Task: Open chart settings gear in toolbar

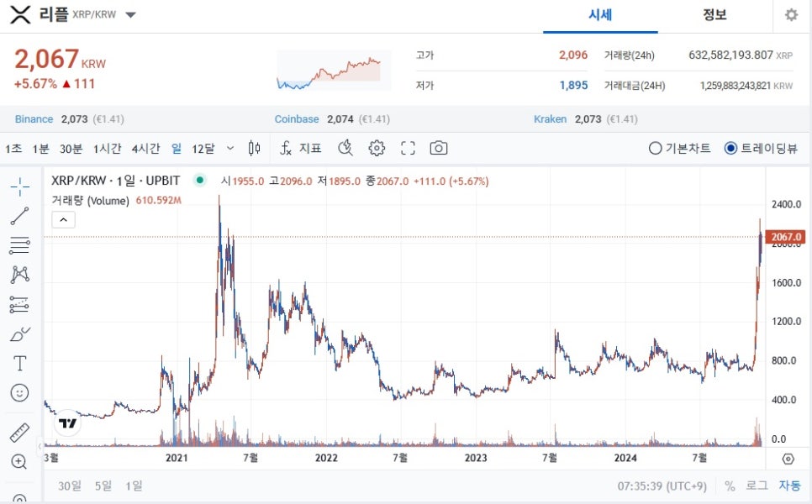Action: [377, 149]
